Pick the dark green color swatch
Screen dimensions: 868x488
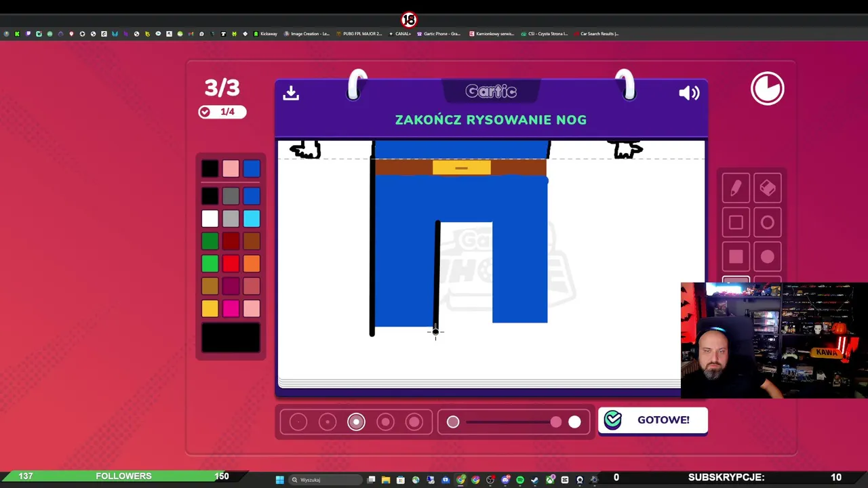[210, 241]
